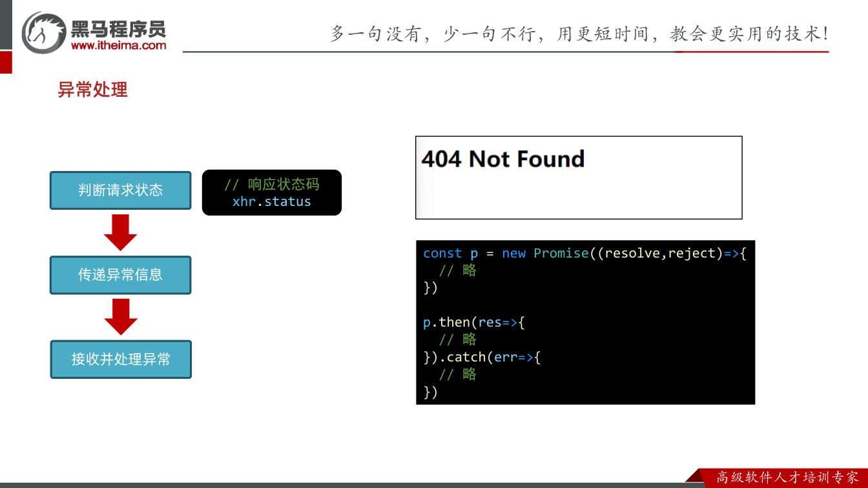Click the 高级软件人才培训专家 footer banner

[x=788, y=478]
